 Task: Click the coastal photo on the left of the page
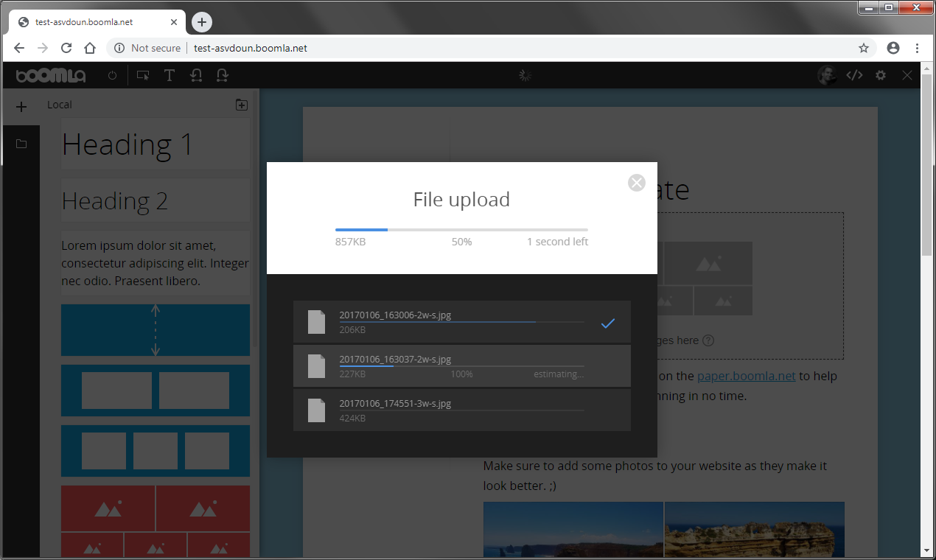(573, 530)
